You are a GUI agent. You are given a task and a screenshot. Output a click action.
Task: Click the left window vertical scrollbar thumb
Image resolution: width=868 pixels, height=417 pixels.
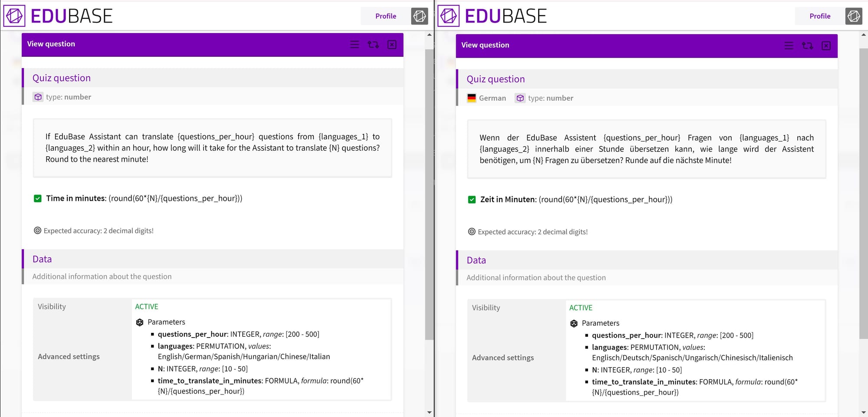(x=429, y=194)
